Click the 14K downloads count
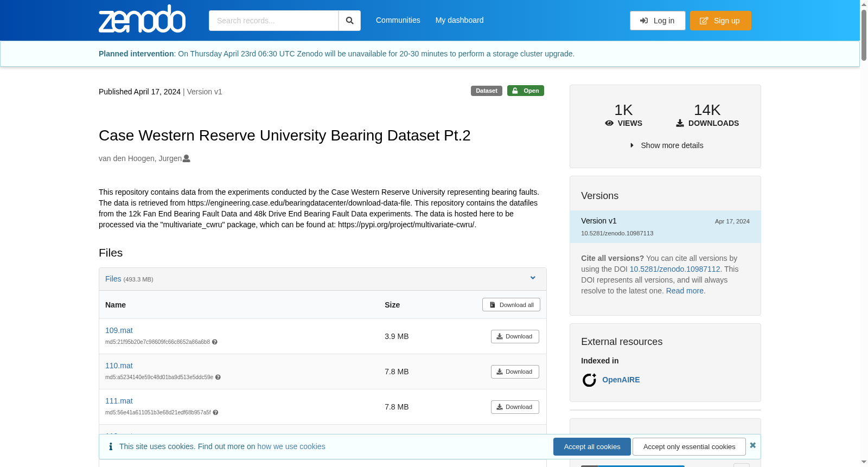 pos(707,110)
